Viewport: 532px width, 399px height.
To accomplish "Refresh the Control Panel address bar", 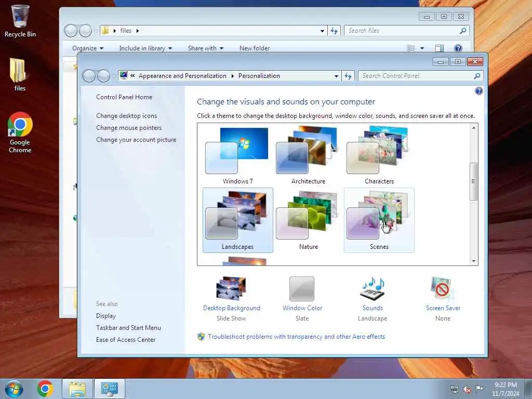I will tap(348, 76).
